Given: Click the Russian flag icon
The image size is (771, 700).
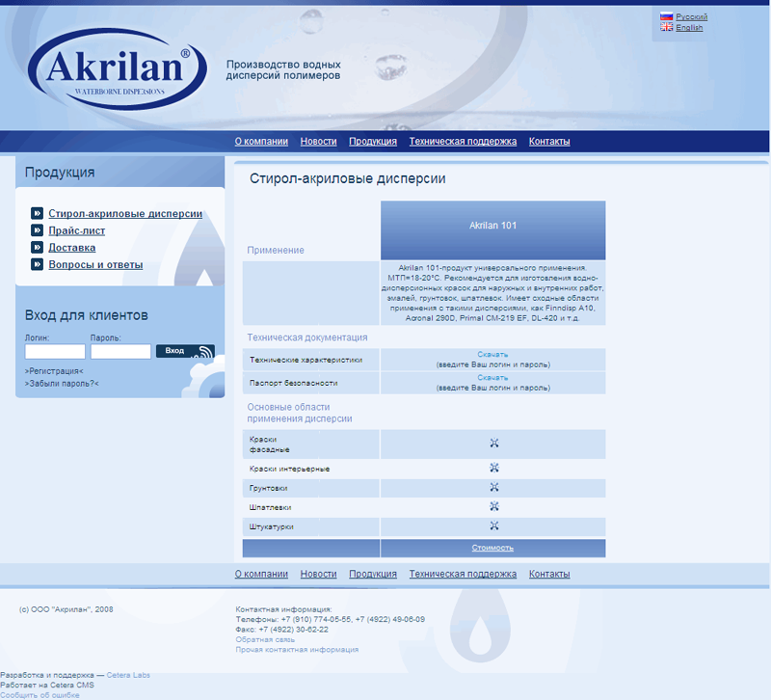Looking at the screenshot, I should [666, 16].
